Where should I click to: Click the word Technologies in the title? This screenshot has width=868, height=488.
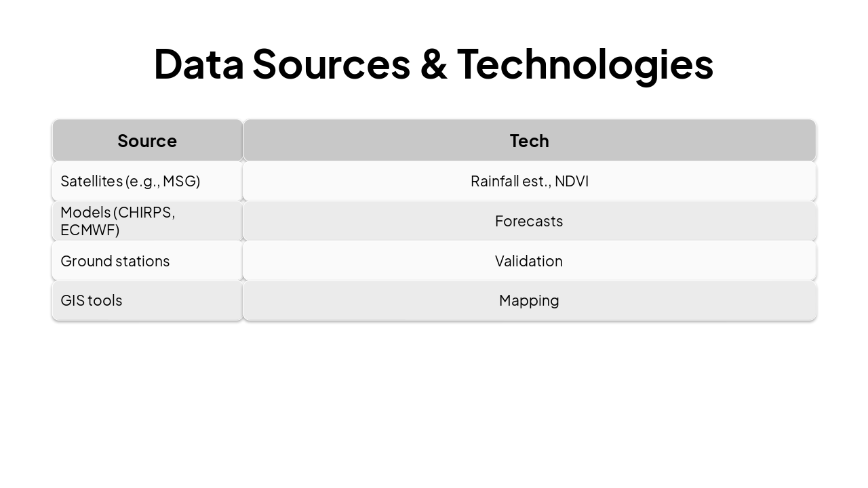(585, 64)
